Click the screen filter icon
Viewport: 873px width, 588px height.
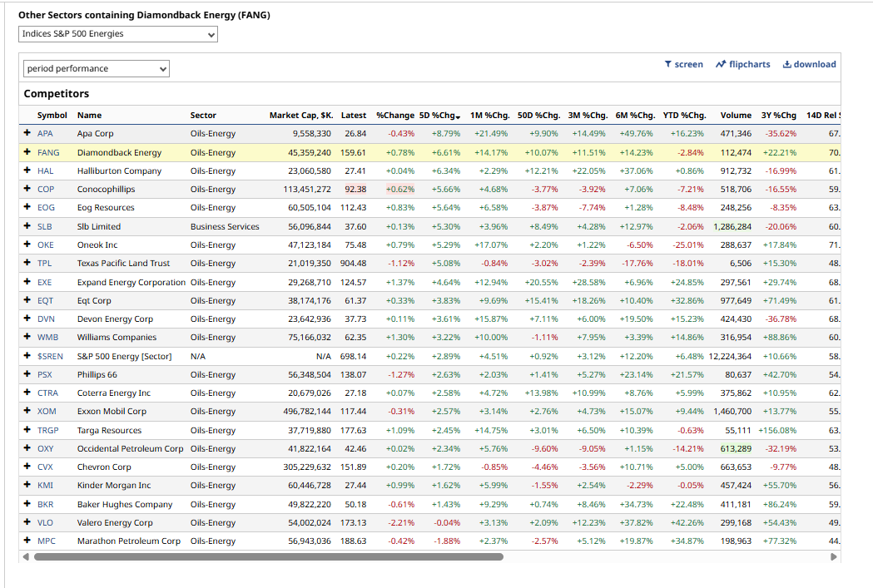668,65
